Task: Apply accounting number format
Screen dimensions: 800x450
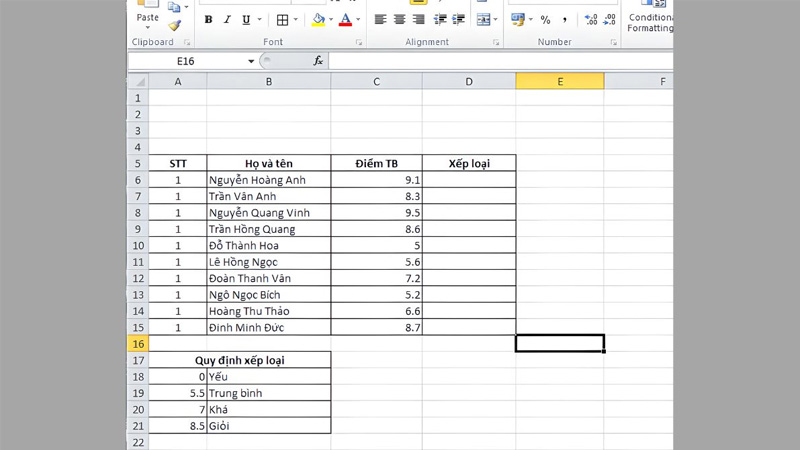Action: pyautogui.click(x=518, y=20)
